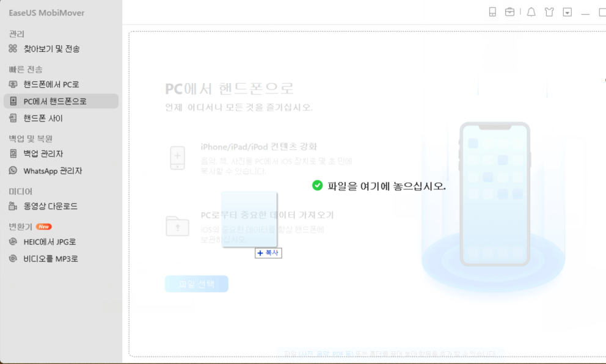Click the t-shirt theme icon
The height and width of the screenshot is (364, 606).
[x=549, y=12]
